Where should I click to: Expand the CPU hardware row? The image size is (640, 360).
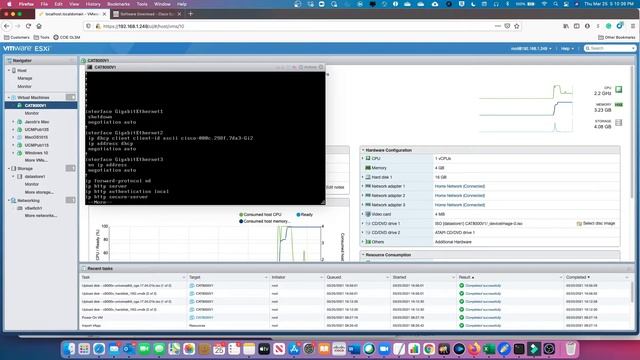point(363,158)
